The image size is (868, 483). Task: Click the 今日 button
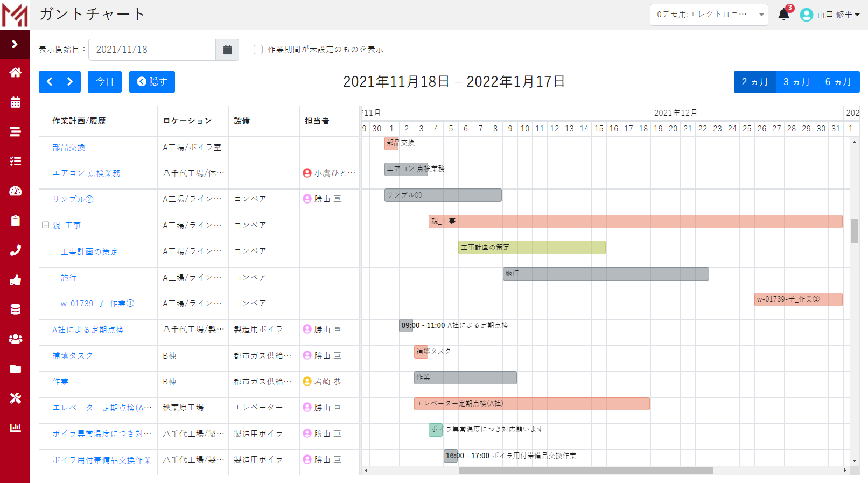104,82
